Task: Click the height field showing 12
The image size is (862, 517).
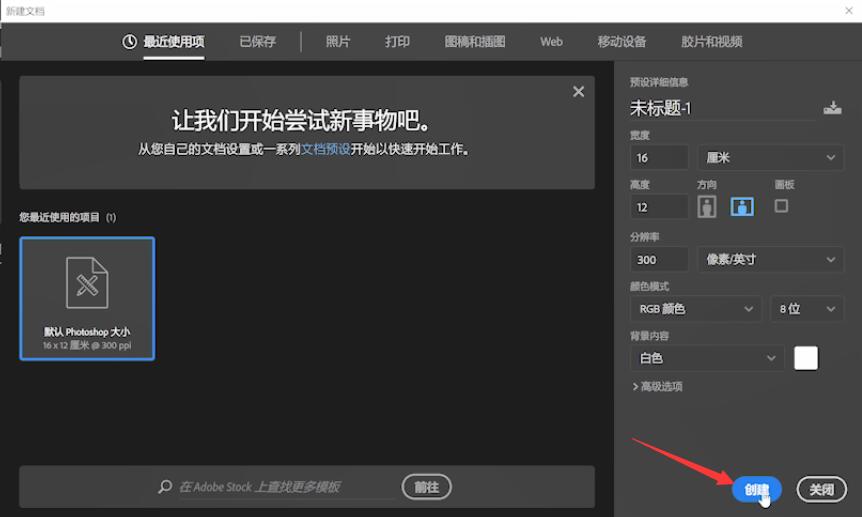Action: click(x=659, y=207)
